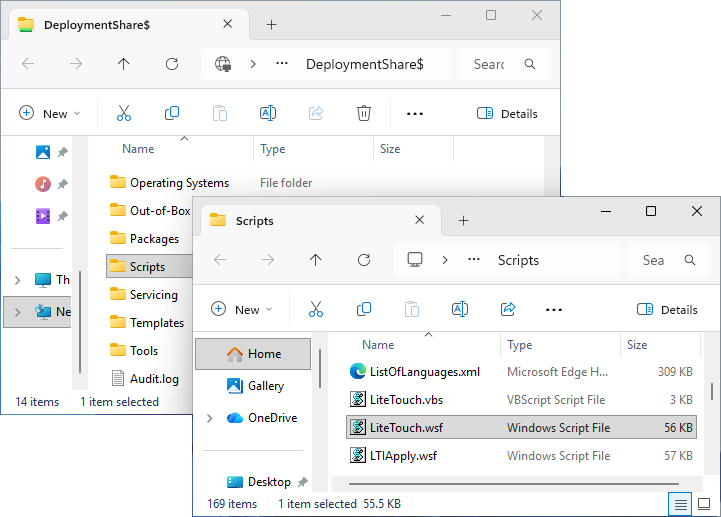This screenshot has height=517, width=721.
Task: Close the DeploymentShare$ tab
Action: 227,24
